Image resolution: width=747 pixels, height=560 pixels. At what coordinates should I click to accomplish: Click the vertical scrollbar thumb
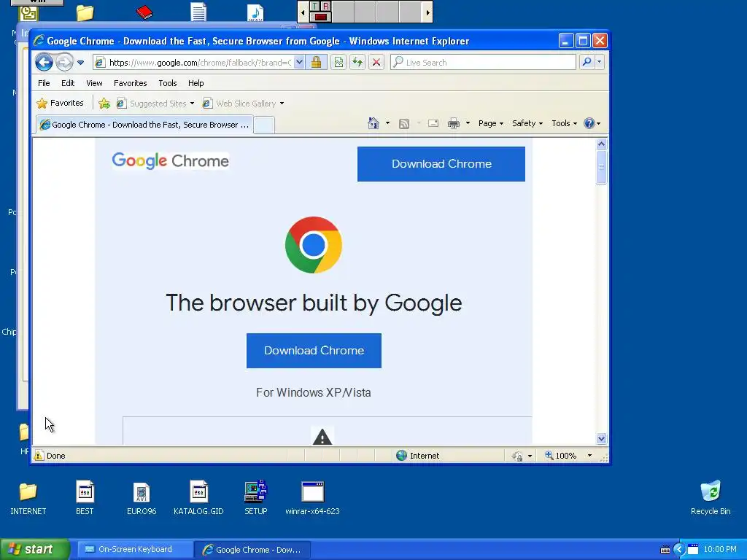pyautogui.click(x=601, y=167)
